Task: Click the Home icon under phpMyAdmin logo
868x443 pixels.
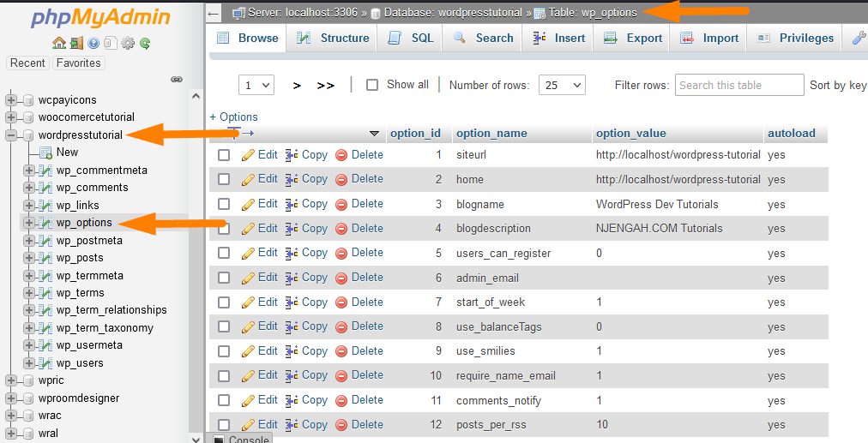Action: [x=58, y=43]
